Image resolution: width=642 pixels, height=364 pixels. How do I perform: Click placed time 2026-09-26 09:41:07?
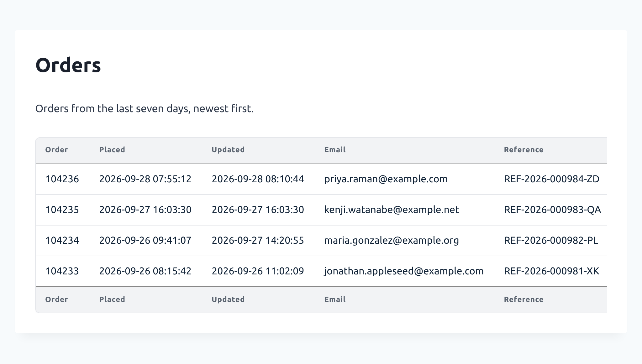click(x=145, y=241)
